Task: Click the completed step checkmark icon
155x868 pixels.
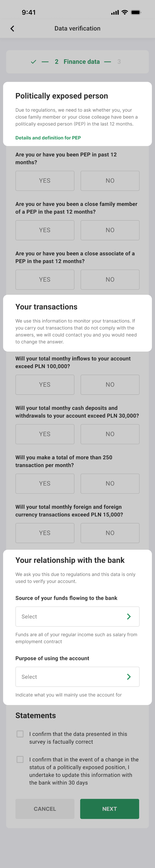Action: click(33, 62)
